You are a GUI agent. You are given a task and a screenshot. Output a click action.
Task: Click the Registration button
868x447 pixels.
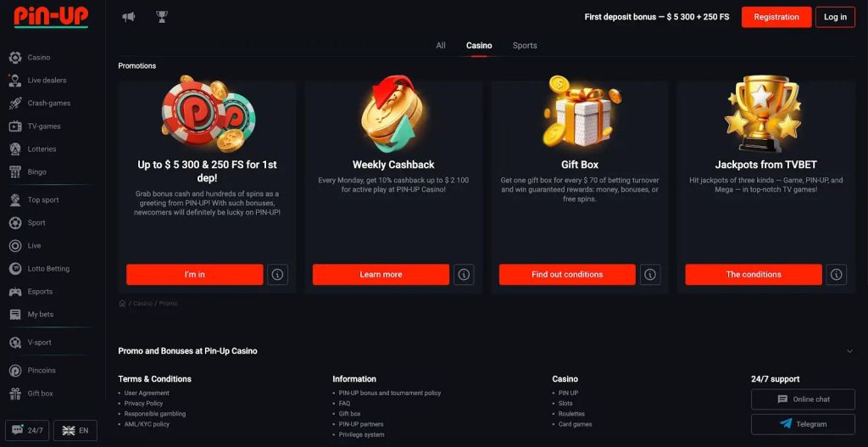point(776,17)
